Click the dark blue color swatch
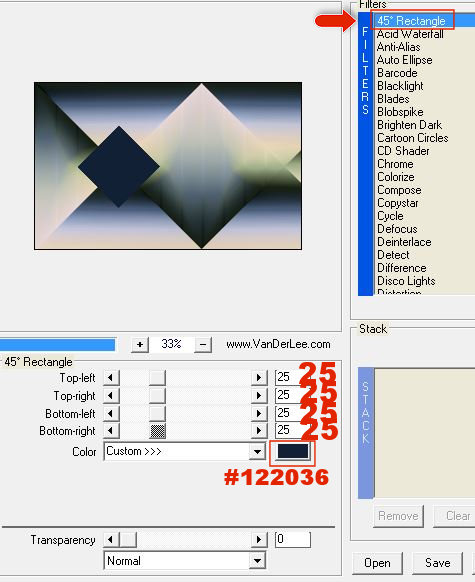 293,452
